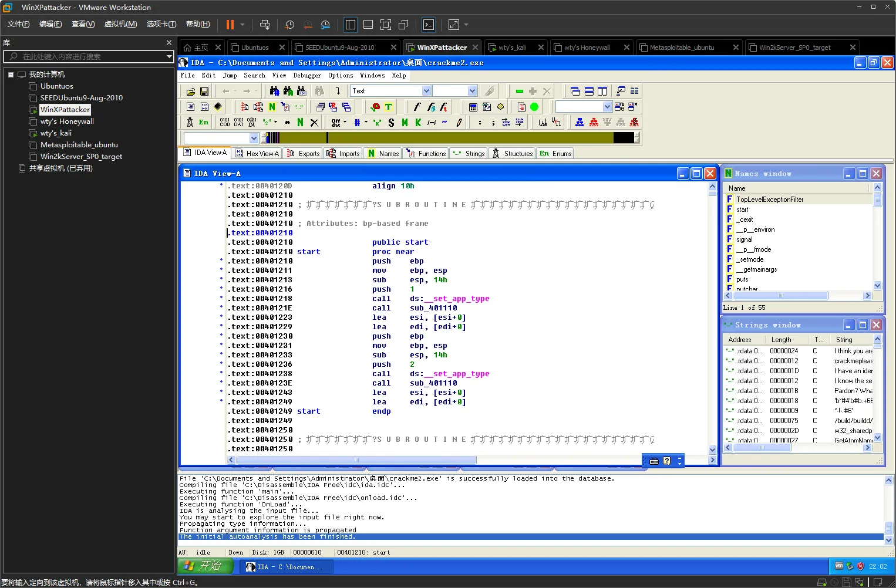Select Win2kServer_SP0_target in library tree
This screenshot has height=588, width=896.
81,156
